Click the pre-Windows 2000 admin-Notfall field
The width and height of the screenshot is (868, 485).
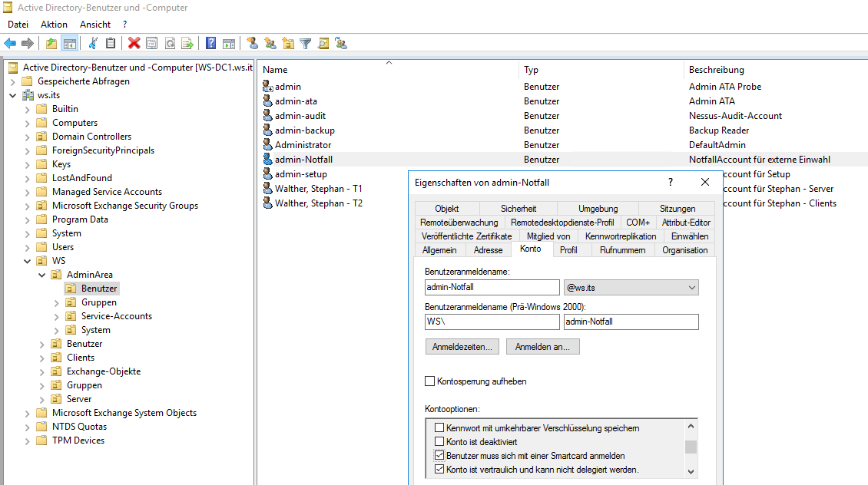point(631,322)
